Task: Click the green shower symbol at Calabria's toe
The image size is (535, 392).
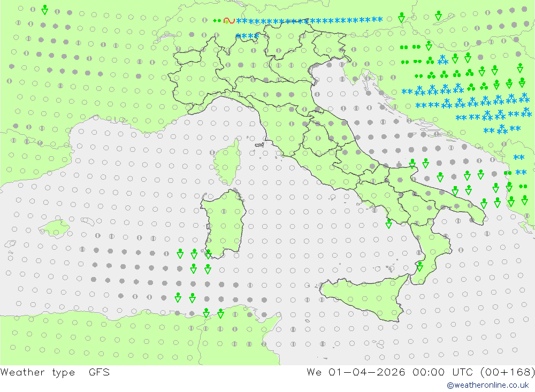Action: coord(419,266)
